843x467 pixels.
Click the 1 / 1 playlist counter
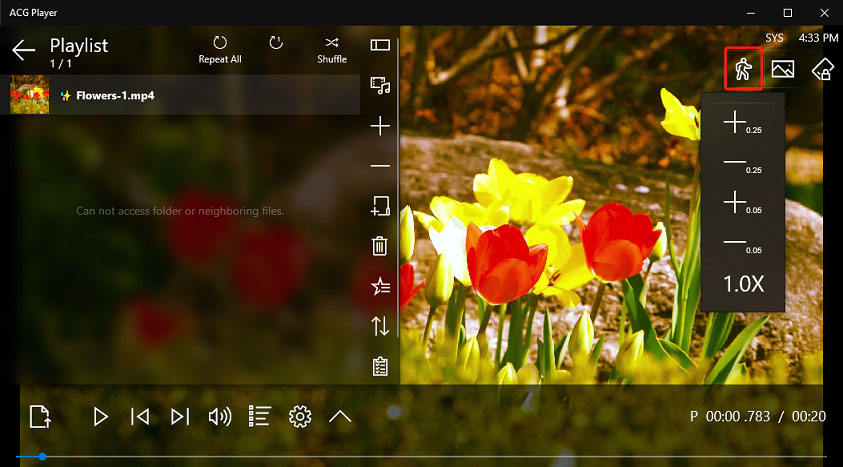[x=61, y=63]
